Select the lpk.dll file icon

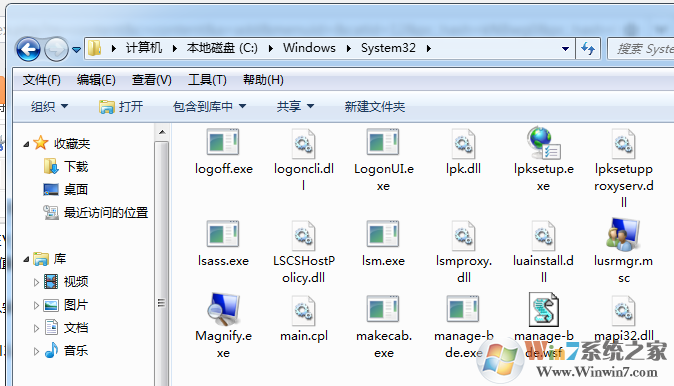[x=463, y=143]
